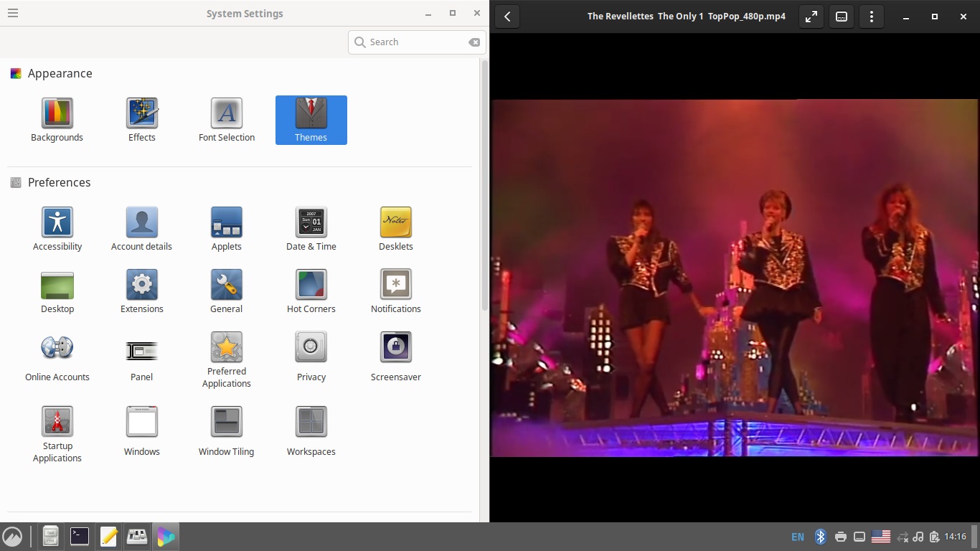The width and height of the screenshot is (980, 551).
Task: Open the Applets settings
Action: pyautogui.click(x=227, y=229)
